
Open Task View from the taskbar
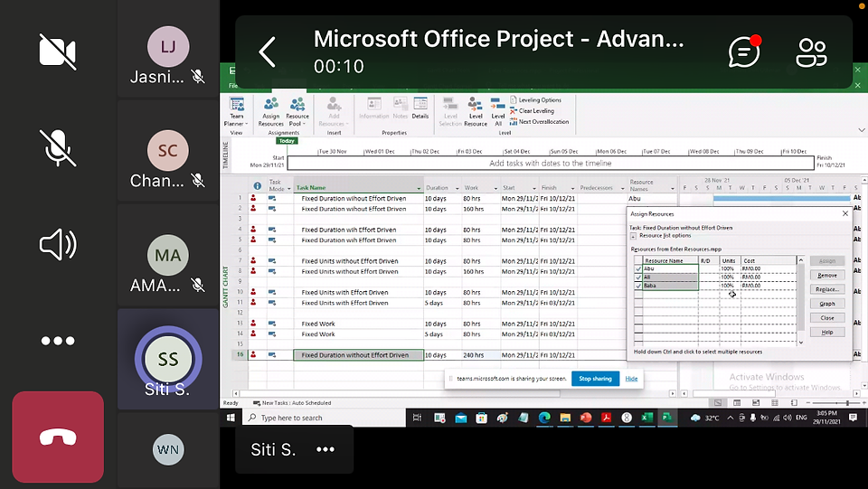(x=418, y=418)
